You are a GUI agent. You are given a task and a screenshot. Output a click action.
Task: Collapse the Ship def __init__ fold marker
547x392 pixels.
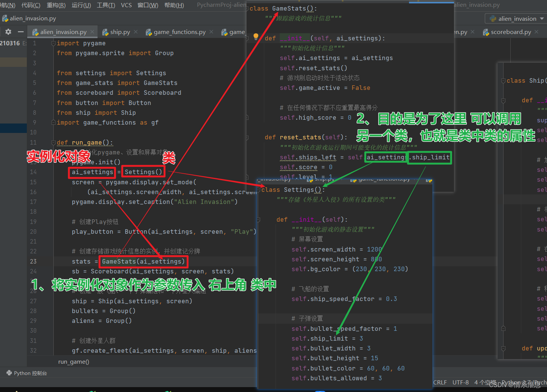(x=503, y=100)
